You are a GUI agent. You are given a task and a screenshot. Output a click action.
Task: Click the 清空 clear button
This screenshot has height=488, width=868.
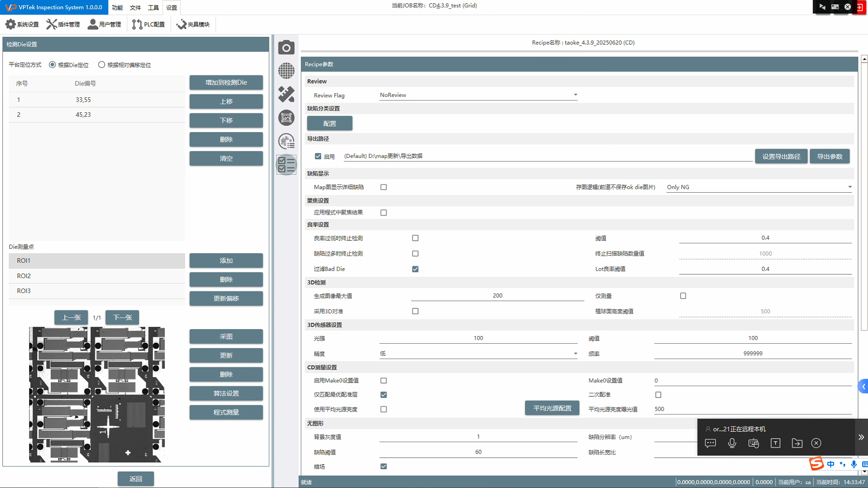(226, 158)
